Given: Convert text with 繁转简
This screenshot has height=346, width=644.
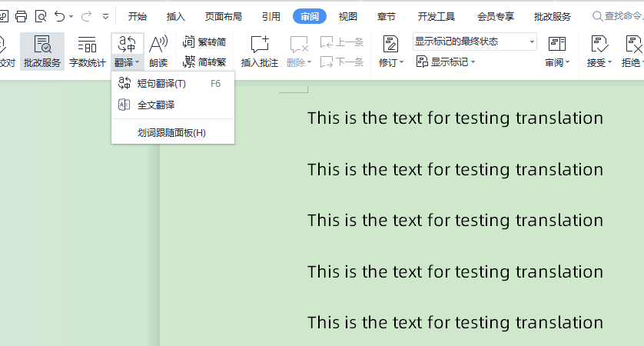Looking at the screenshot, I should (204, 42).
